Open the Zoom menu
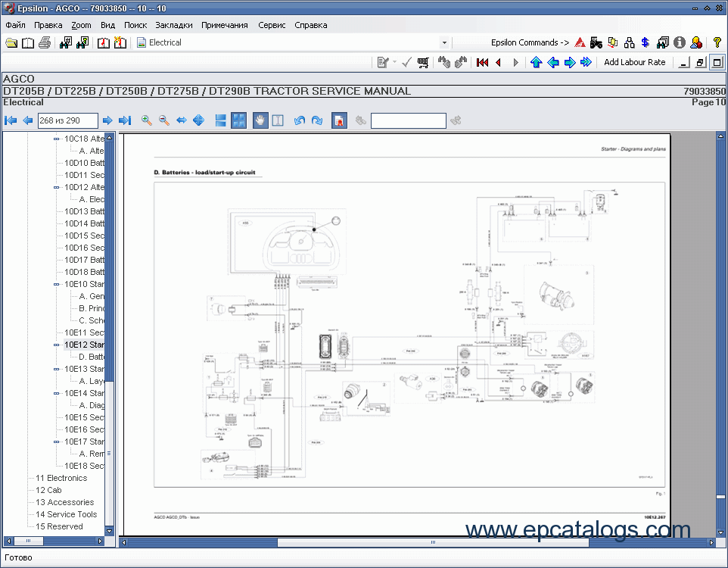This screenshot has width=728, height=568. [81, 25]
